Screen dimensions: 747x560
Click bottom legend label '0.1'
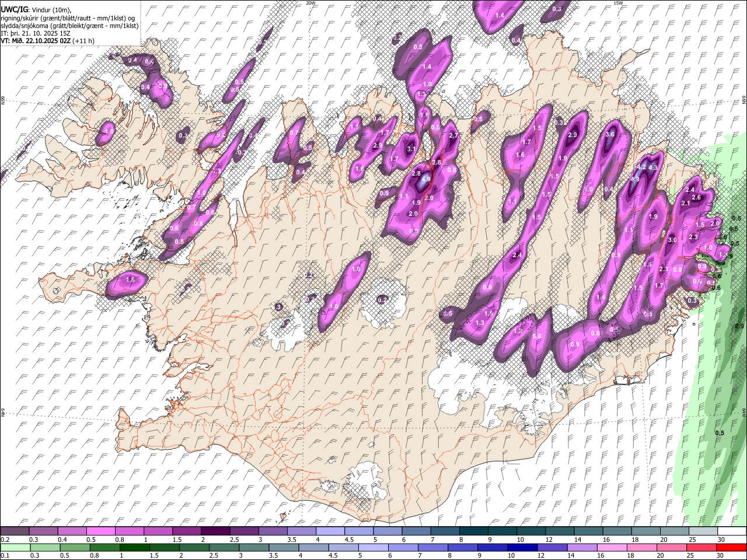click(x=5, y=556)
